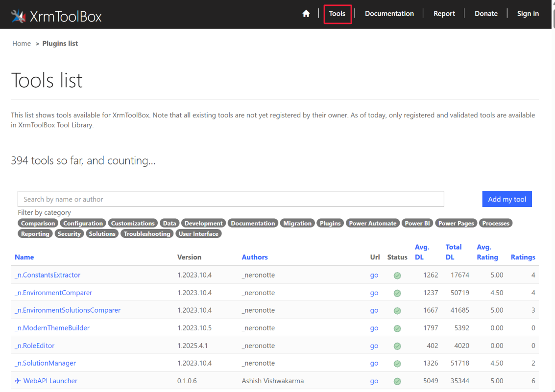
Task: Click go link for _n.EnvironmentSolutionsComparer
Action: tap(374, 311)
